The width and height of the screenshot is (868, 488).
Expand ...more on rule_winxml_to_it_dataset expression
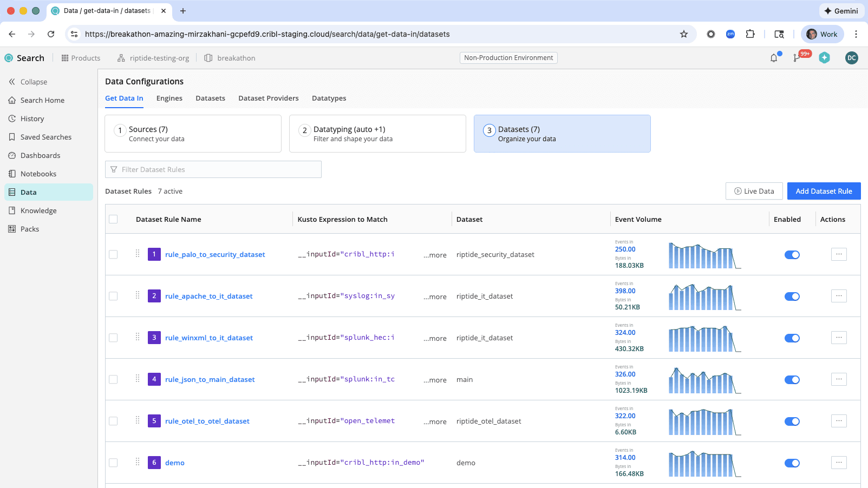[435, 338]
